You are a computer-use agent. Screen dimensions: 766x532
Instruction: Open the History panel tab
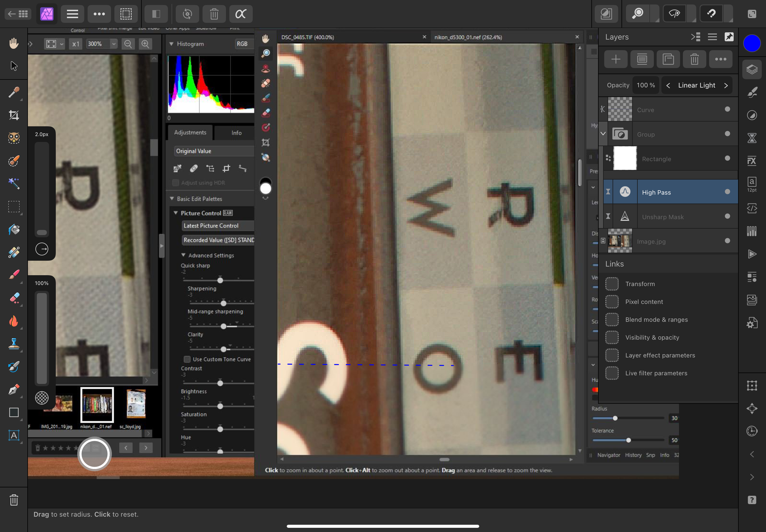[x=633, y=455]
